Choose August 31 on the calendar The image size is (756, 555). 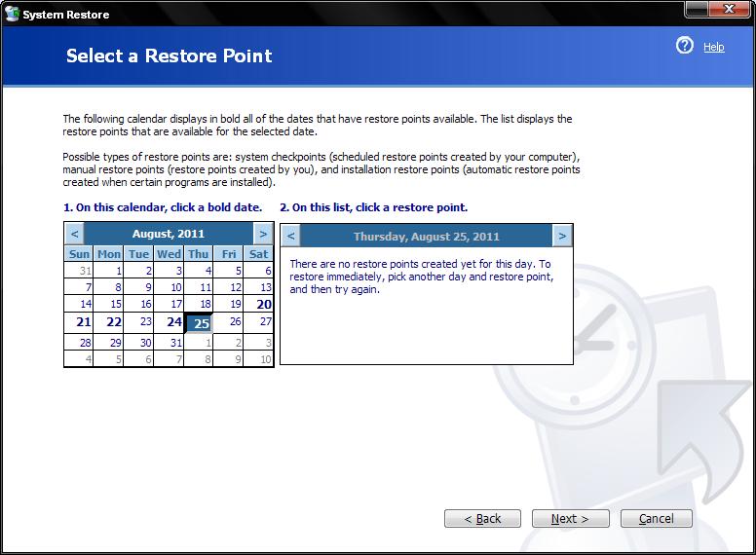point(174,342)
